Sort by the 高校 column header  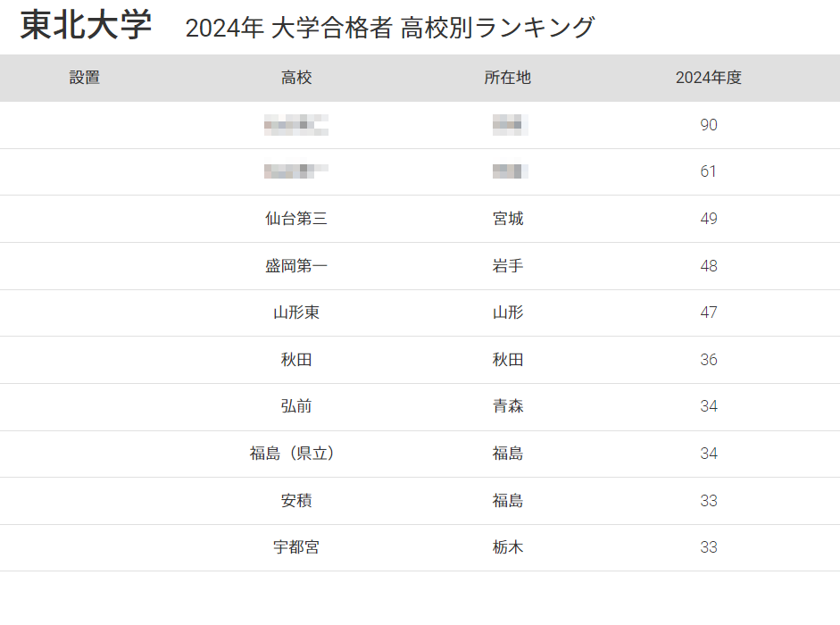(296, 78)
